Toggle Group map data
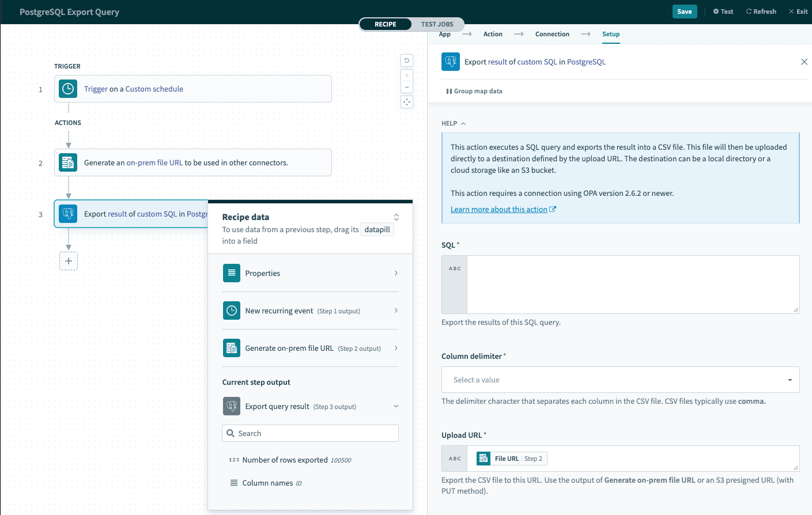Screen dimensions: 812x515 pyautogui.click(x=474, y=91)
